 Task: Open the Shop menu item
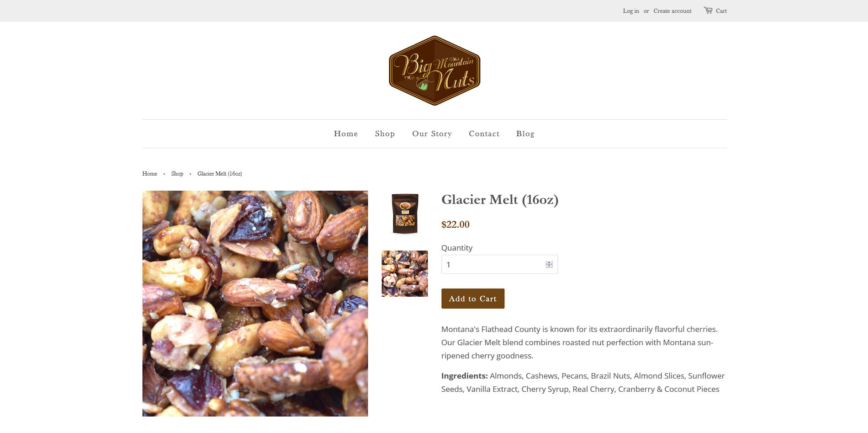coord(385,134)
